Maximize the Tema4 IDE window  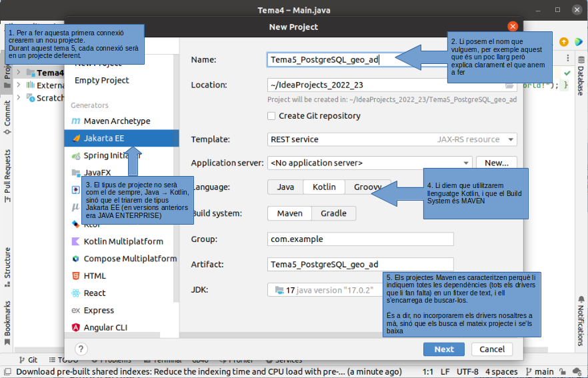coord(557,10)
